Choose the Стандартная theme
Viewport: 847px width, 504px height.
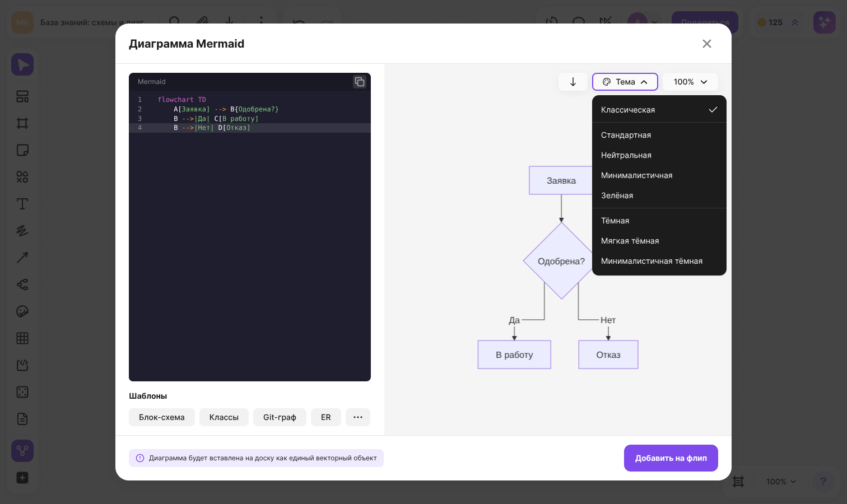659,135
